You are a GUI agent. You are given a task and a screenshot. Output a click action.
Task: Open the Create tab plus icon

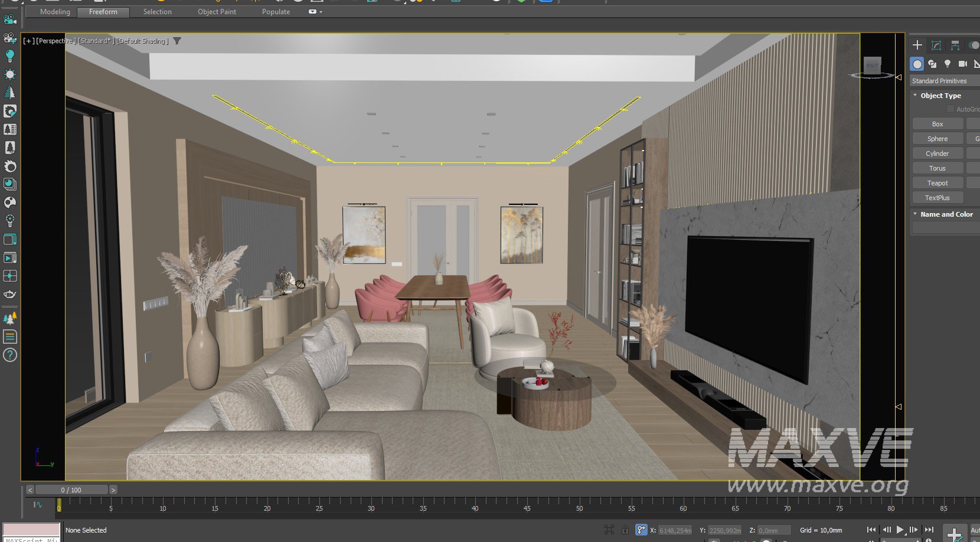click(x=917, y=45)
